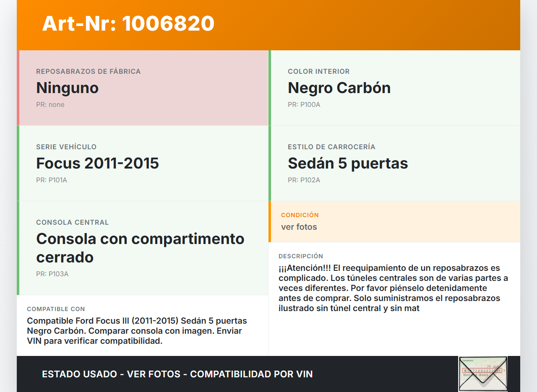Click the Compatible con paragraph text
This screenshot has height=392, width=537.
point(137,331)
